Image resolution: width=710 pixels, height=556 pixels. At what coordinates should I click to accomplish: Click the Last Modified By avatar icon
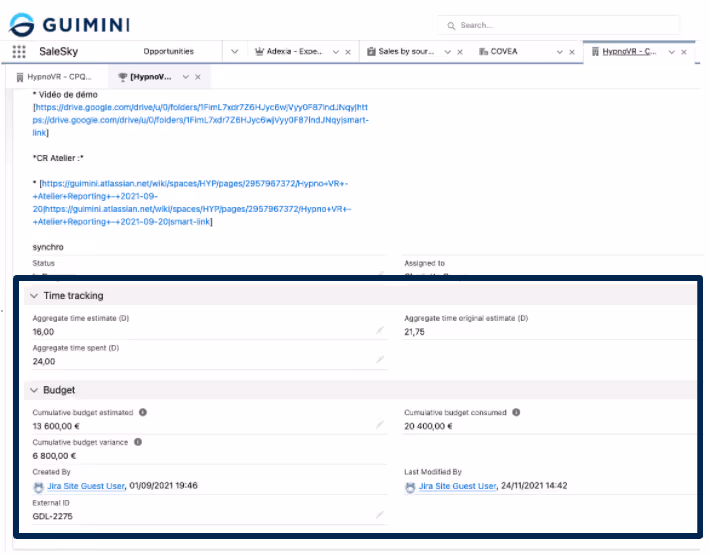pos(410,487)
